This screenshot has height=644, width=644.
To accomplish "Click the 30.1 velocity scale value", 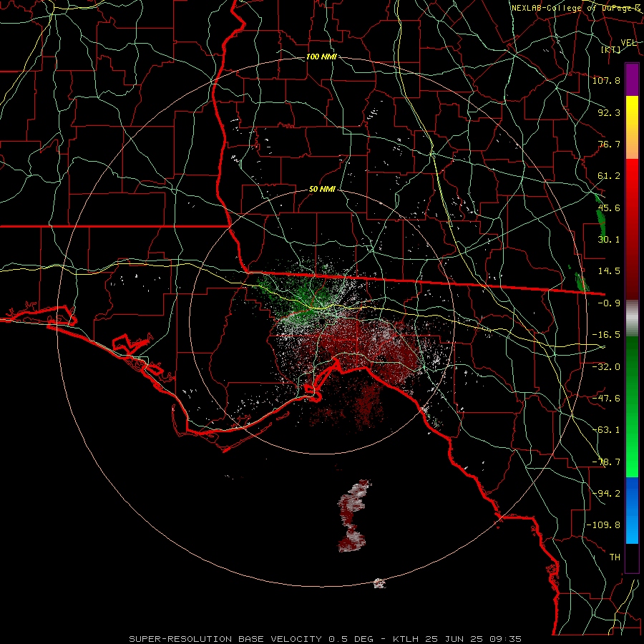I will (x=609, y=240).
